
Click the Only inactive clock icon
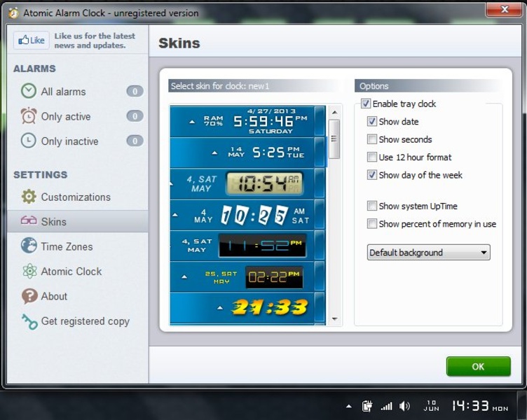29,141
